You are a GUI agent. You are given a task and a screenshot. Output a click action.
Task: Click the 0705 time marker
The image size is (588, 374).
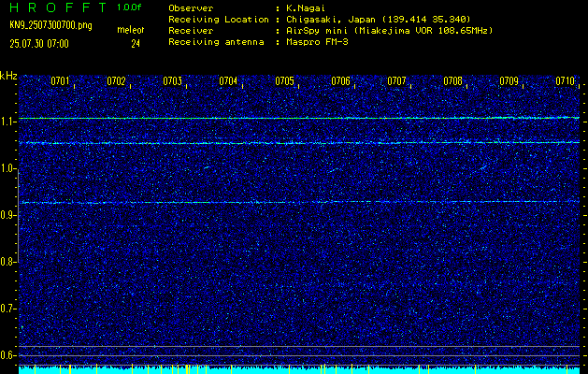(x=284, y=81)
